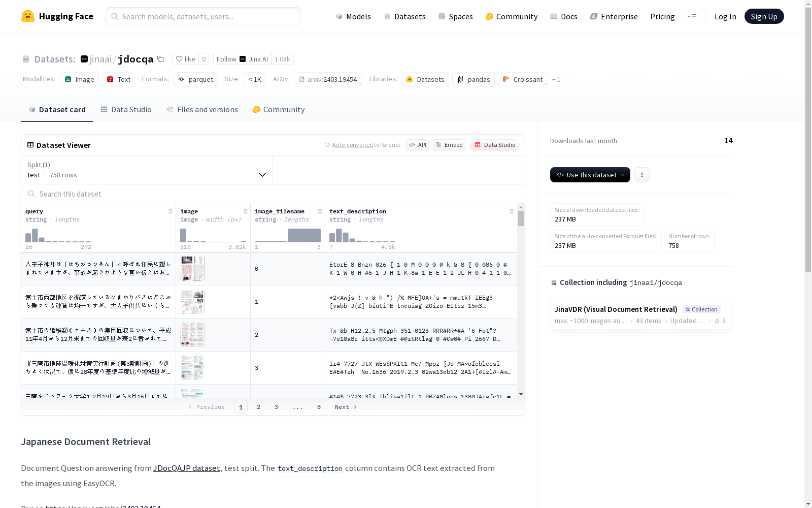Viewport: 812px width, 508px height.
Task: Click the Auto-converted link
Action: click(352, 145)
